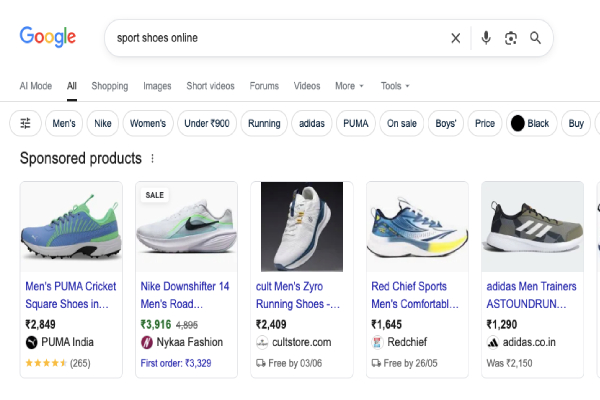Click PUMA shoe star rating (265)
Viewport: 600px width, 400px height.
pyautogui.click(x=58, y=363)
